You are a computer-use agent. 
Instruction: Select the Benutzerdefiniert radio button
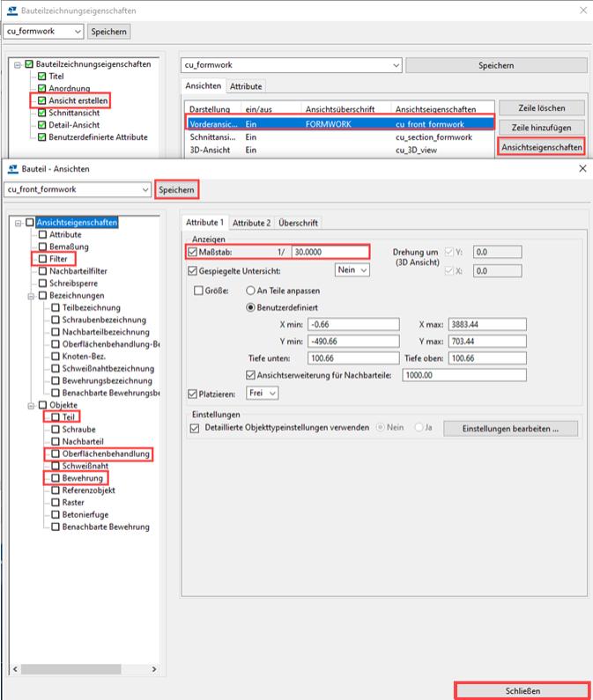(x=250, y=307)
